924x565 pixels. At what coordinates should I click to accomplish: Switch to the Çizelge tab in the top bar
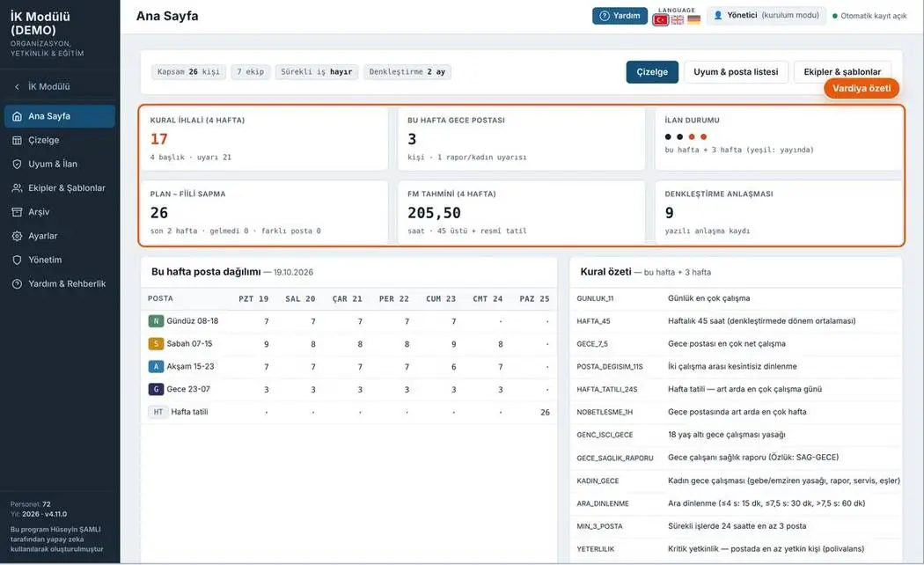652,72
